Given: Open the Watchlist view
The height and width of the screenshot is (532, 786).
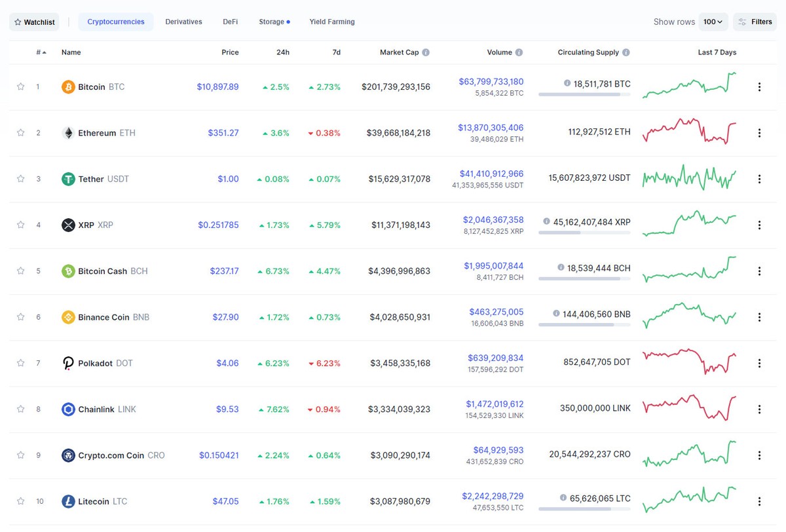Looking at the screenshot, I should (x=34, y=21).
